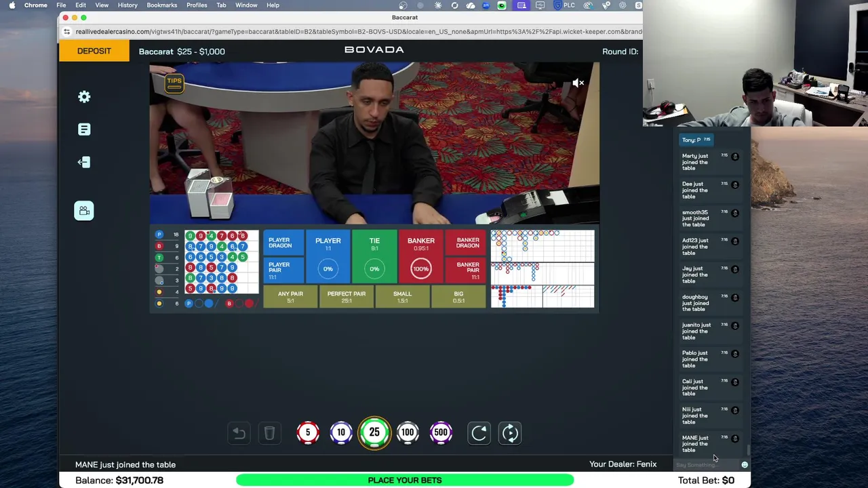Screen dimensions: 868x488
Task: Click the user icon beside smooth35's message
Action: tap(735, 213)
